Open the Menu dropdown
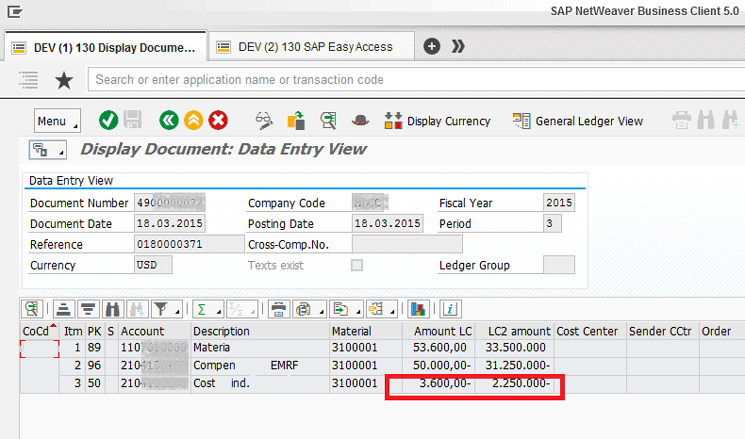 56,121
